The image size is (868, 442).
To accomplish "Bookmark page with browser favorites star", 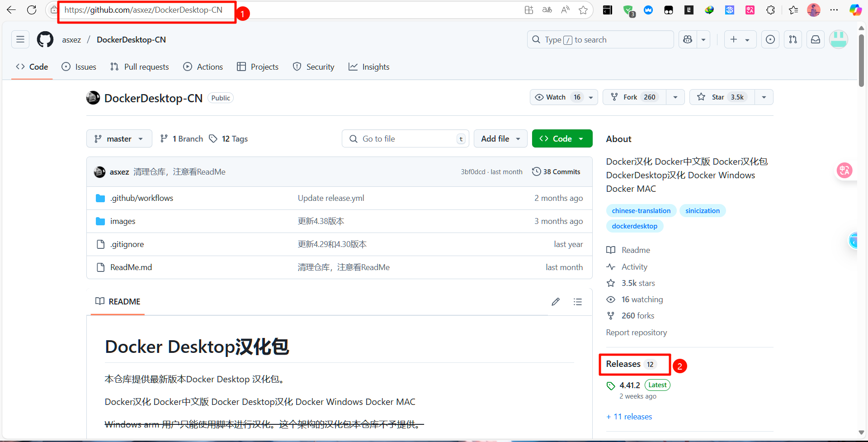I will click(583, 10).
